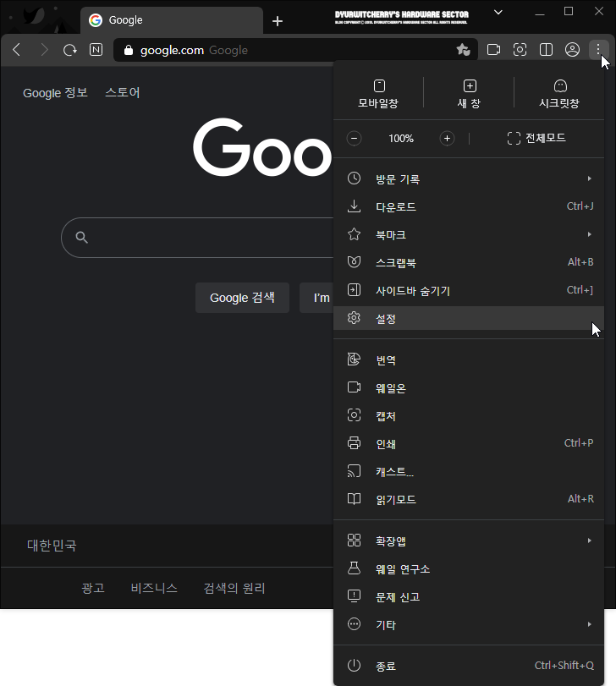Reload the current page

(69, 50)
